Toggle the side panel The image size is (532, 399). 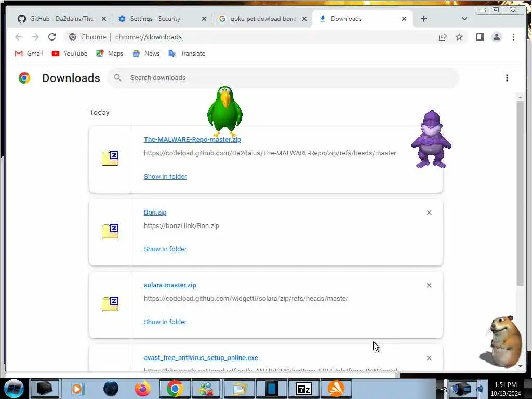click(x=480, y=37)
